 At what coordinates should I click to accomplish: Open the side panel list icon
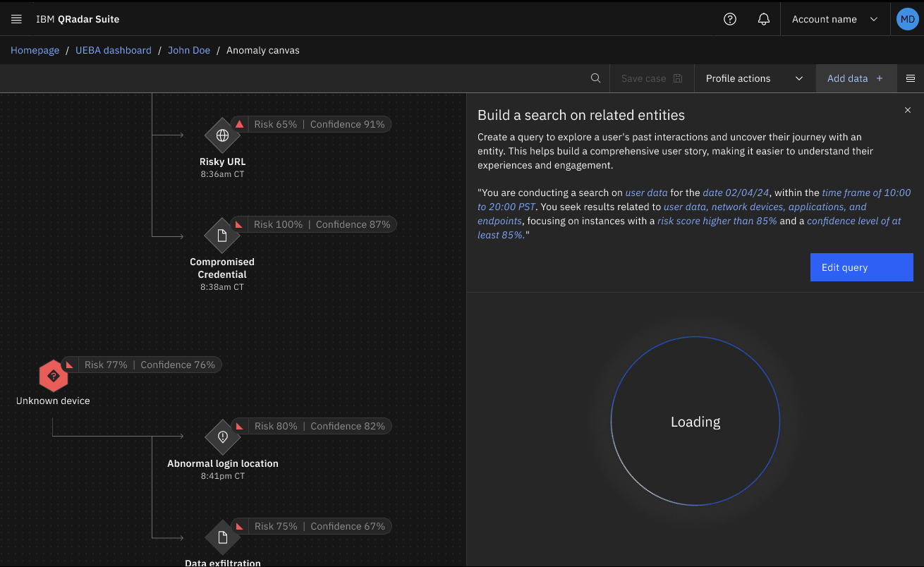coord(910,78)
